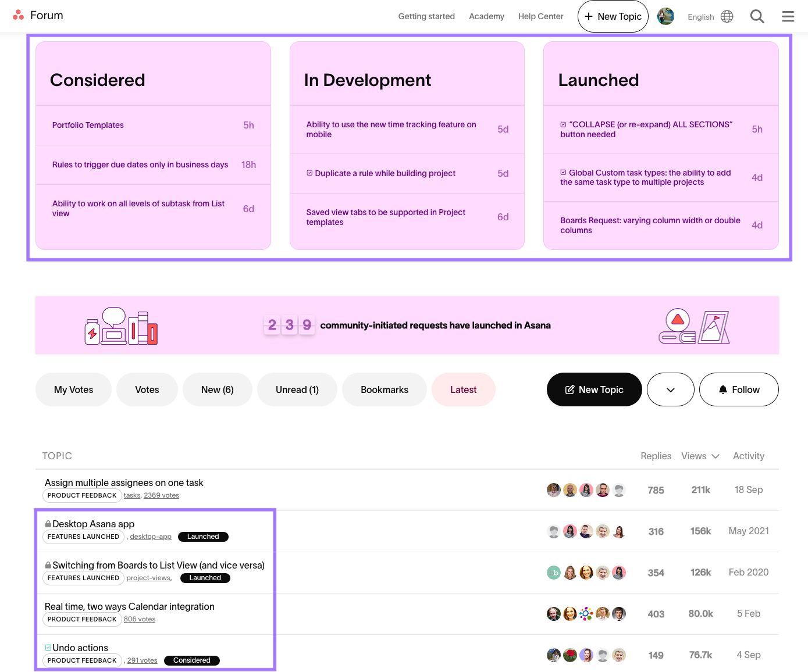Select the Unread (1) tab

coord(297,389)
